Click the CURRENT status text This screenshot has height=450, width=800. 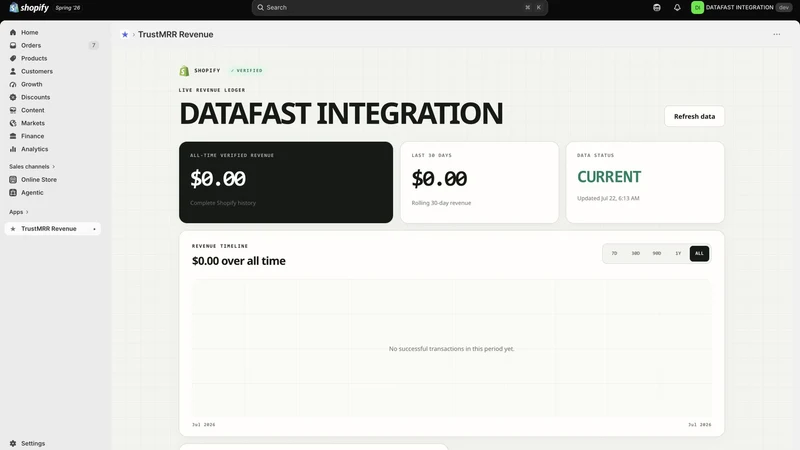609,177
